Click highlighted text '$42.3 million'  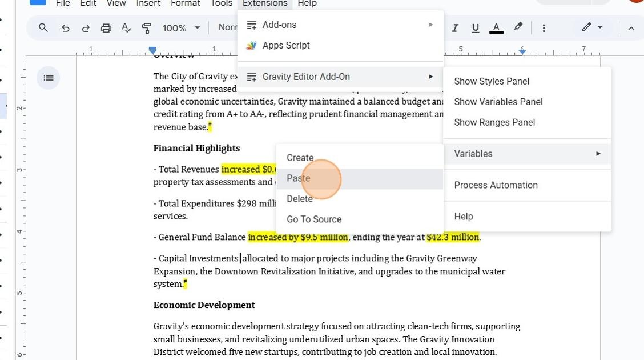[x=453, y=237]
